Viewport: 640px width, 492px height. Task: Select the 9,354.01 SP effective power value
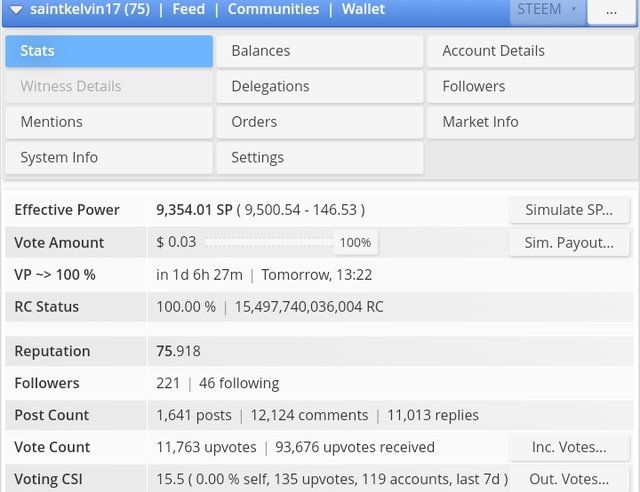tap(194, 210)
